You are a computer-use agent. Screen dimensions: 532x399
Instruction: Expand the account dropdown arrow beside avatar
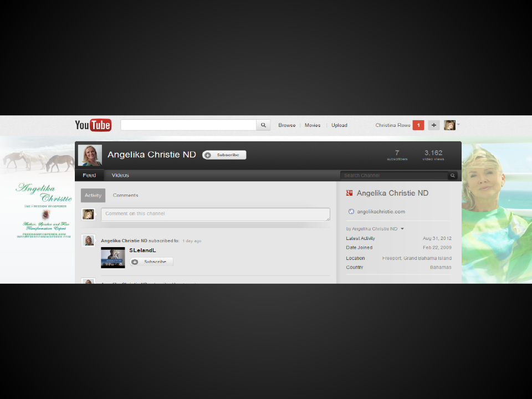458,125
